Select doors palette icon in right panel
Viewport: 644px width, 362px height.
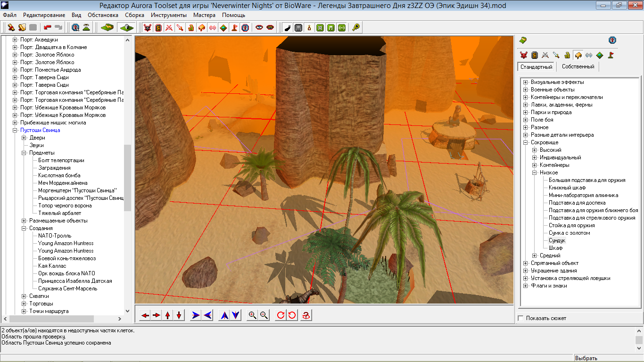pyautogui.click(x=534, y=55)
